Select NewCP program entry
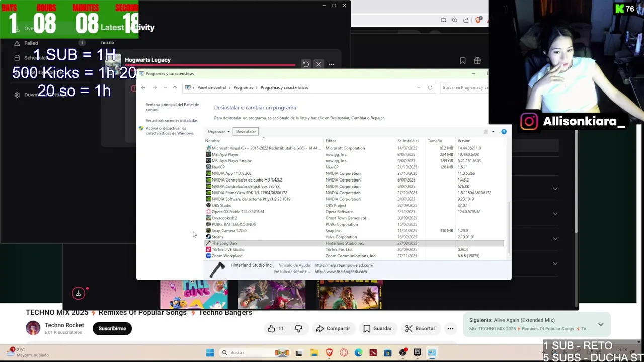 (354, 167)
